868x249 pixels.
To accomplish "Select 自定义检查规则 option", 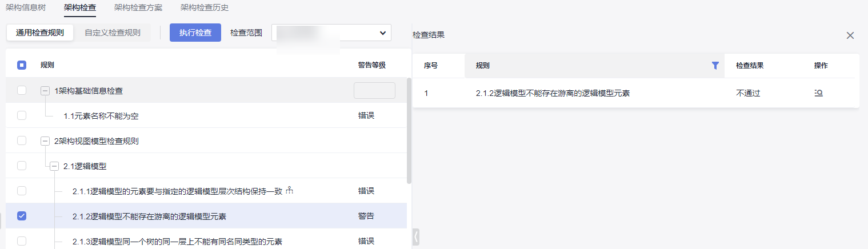I will click(113, 33).
